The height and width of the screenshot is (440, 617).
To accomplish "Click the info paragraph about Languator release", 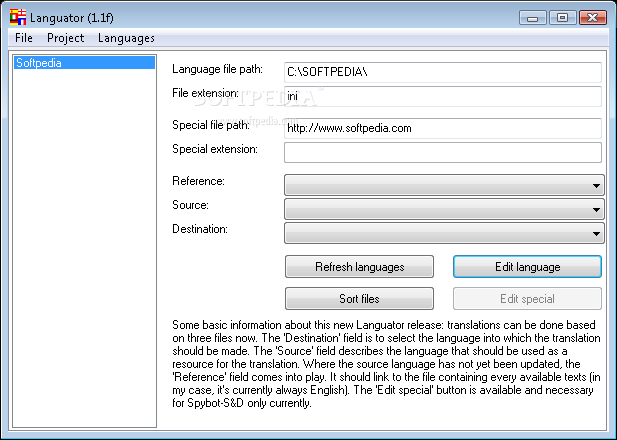I will click(386, 364).
